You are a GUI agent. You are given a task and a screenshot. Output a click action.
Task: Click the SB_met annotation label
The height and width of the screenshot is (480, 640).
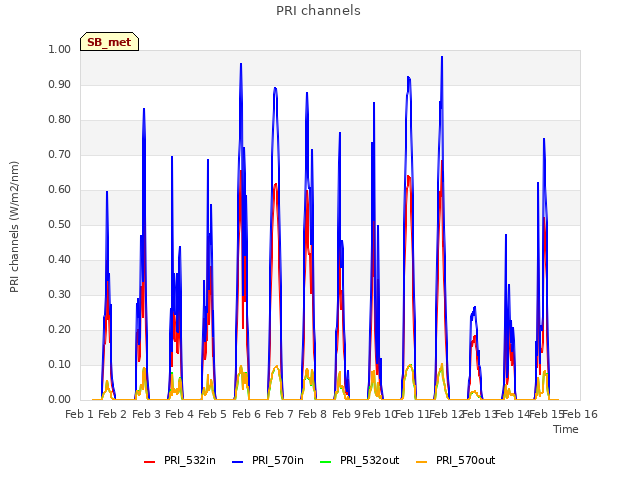coord(109,42)
